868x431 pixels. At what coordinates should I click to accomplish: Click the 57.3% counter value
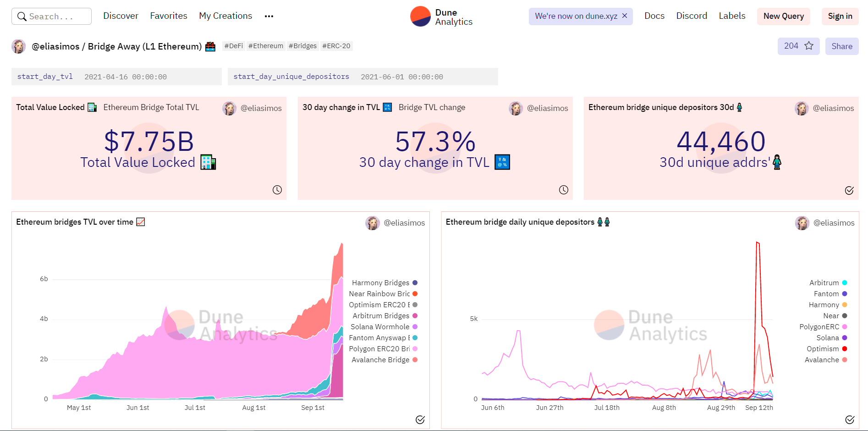click(x=435, y=141)
